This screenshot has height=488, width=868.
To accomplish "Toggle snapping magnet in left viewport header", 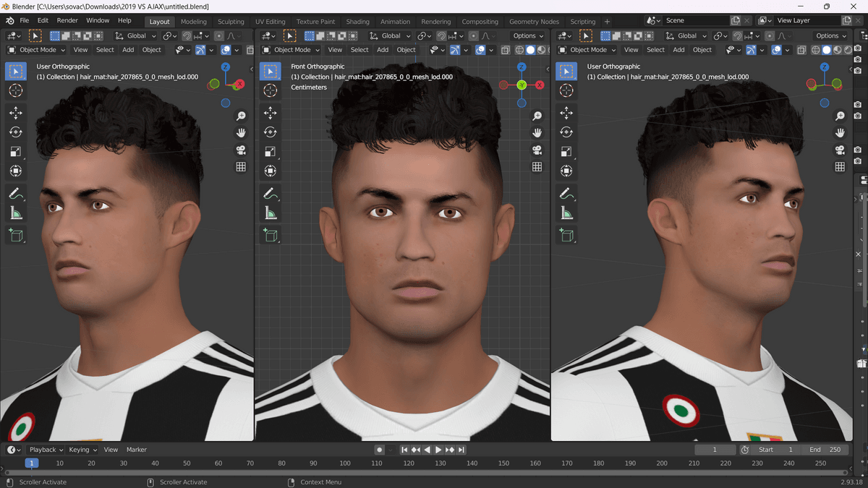I will coord(187,35).
